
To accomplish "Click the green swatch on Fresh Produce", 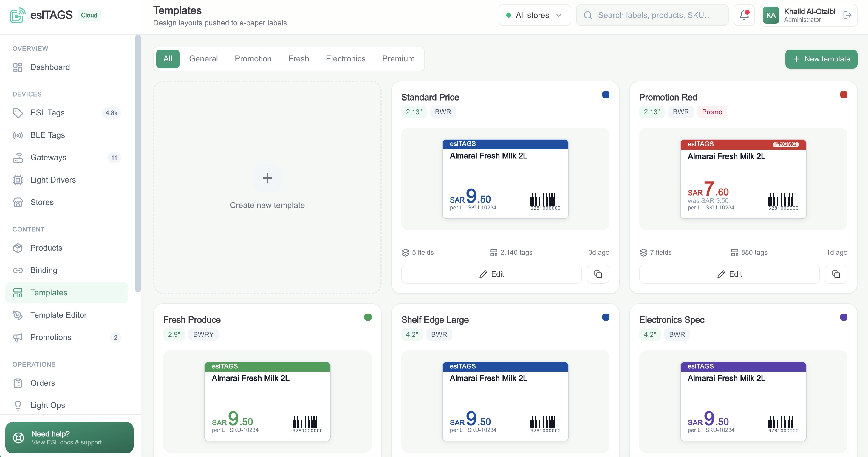I will click(368, 317).
